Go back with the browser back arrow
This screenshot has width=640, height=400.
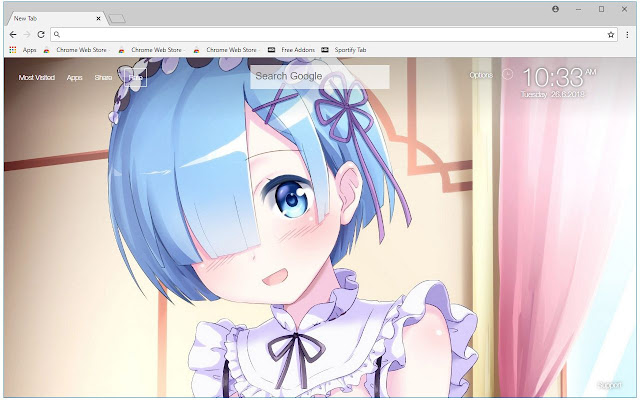[x=13, y=35]
